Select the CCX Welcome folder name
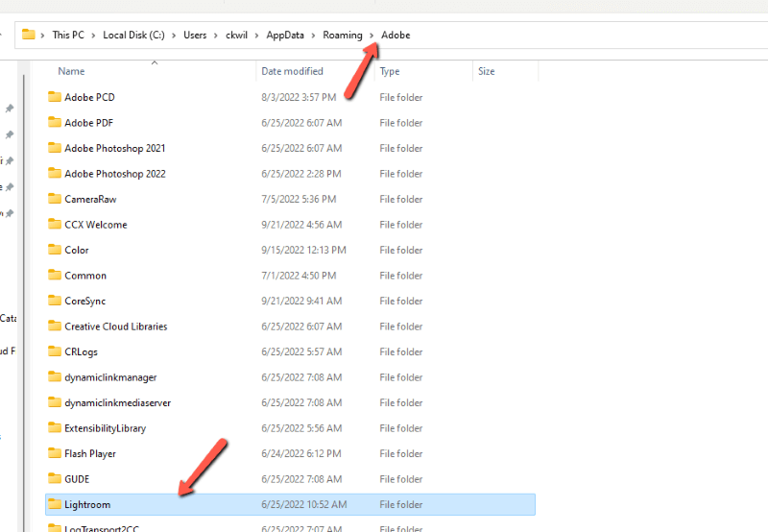The width and height of the screenshot is (768, 532). (x=96, y=225)
